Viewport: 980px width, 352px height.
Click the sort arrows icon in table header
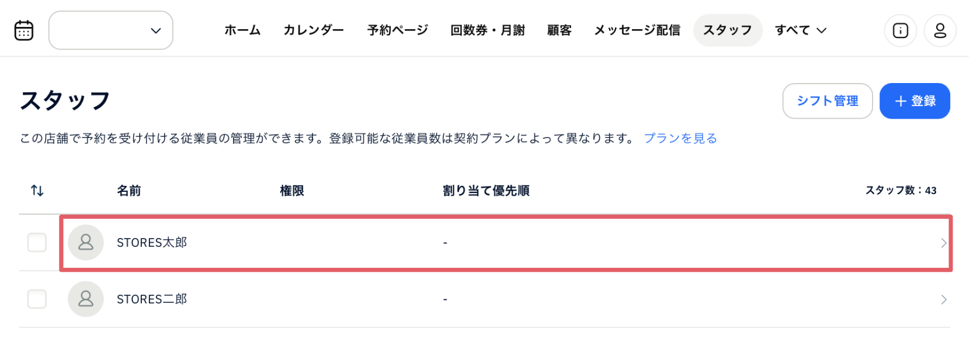point(37,191)
